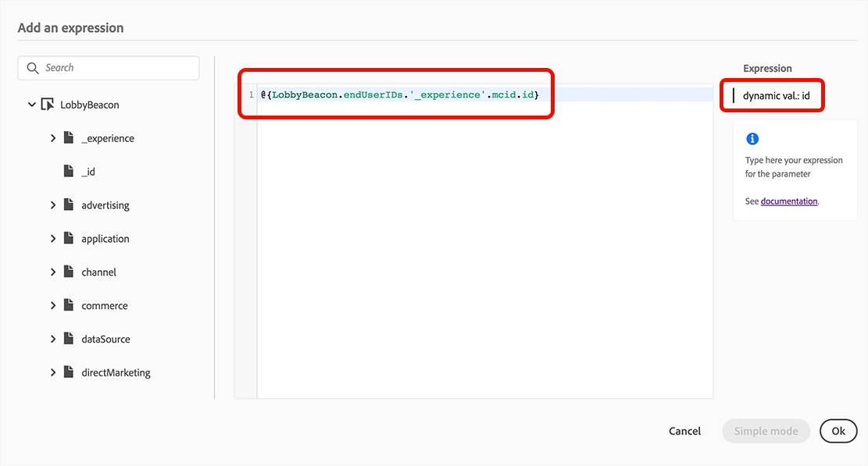The height and width of the screenshot is (466, 868).
Task: Click the commerce file icon
Action: tap(69, 305)
